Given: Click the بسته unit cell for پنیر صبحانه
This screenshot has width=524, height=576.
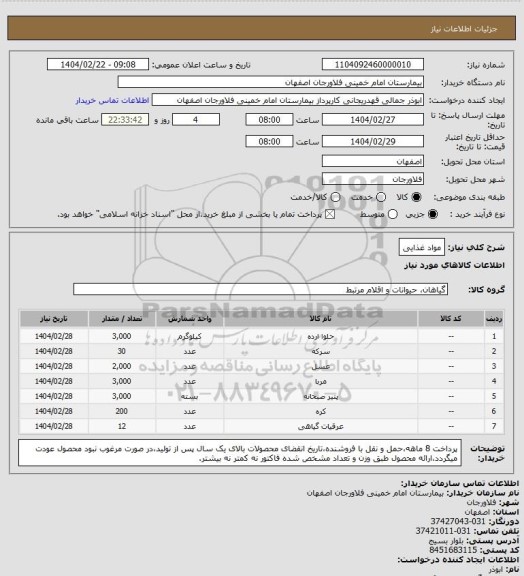Looking at the screenshot, I should pos(190,396).
